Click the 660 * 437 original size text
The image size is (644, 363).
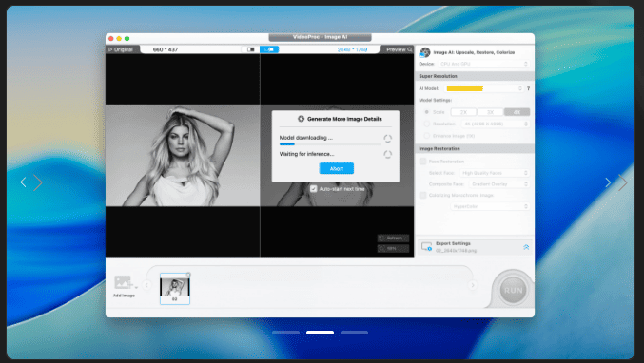[166, 49]
